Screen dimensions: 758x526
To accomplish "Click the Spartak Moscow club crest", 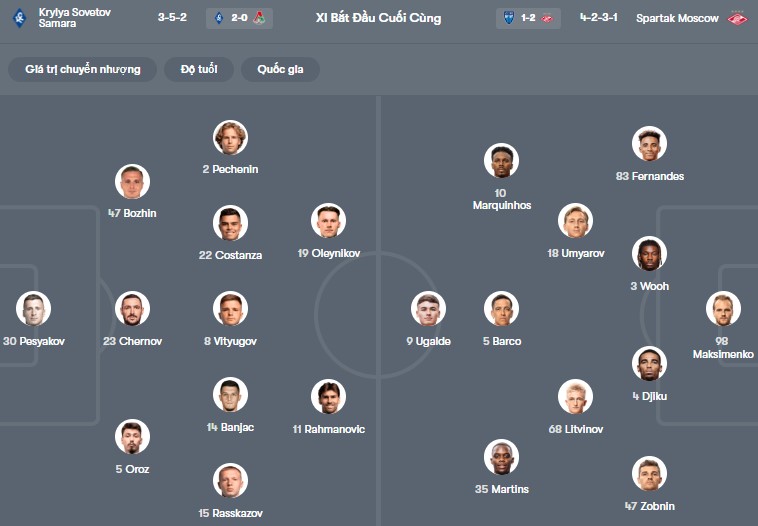I will pyautogui.click(x=738, y=18).
